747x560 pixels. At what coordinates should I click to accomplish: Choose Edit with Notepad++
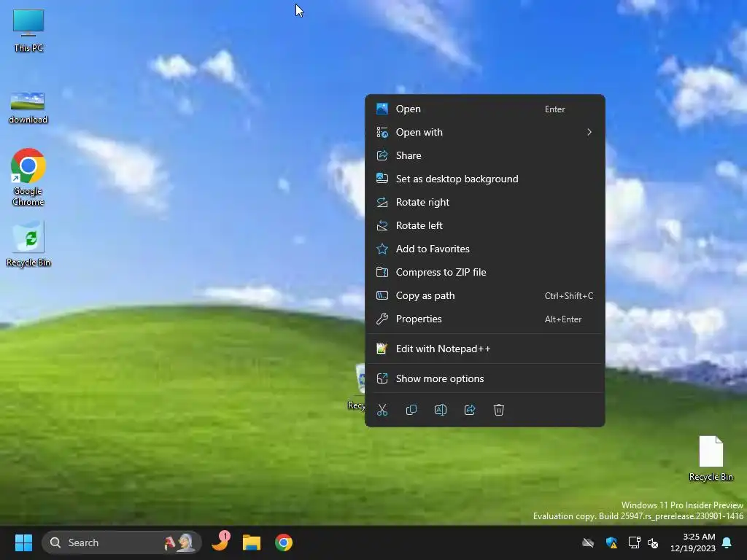(x=485, y=349)
